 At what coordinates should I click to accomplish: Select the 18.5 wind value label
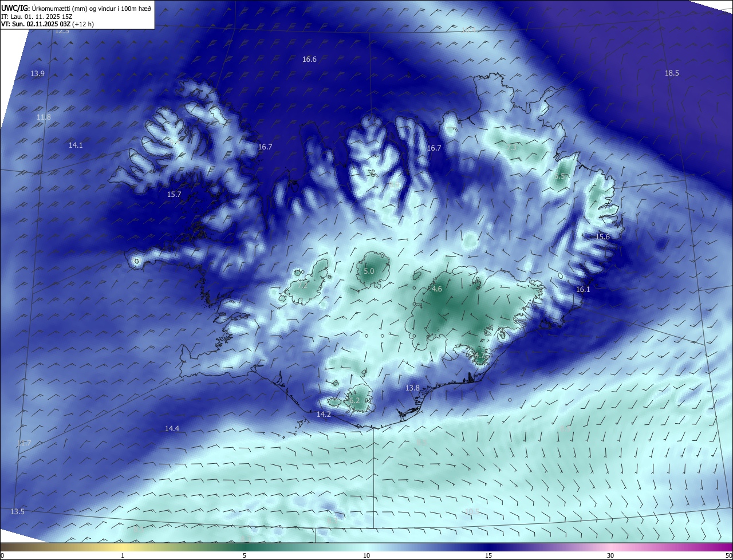672,73
